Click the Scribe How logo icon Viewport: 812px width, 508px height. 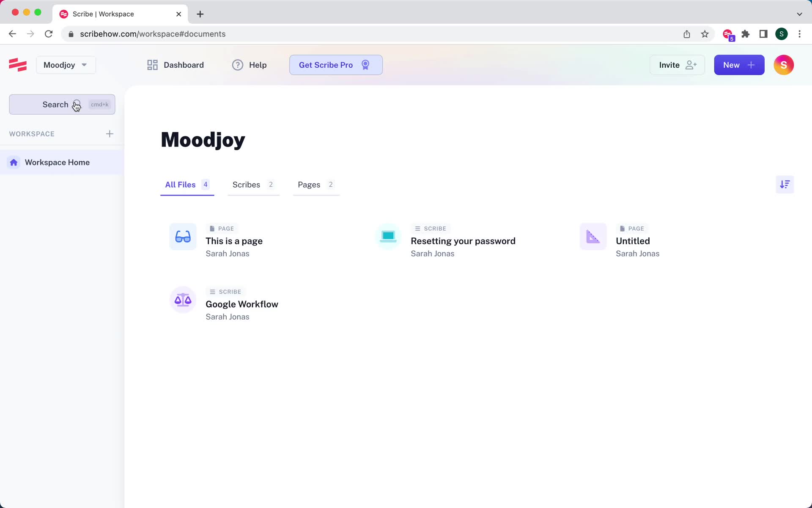click(18, 64)
